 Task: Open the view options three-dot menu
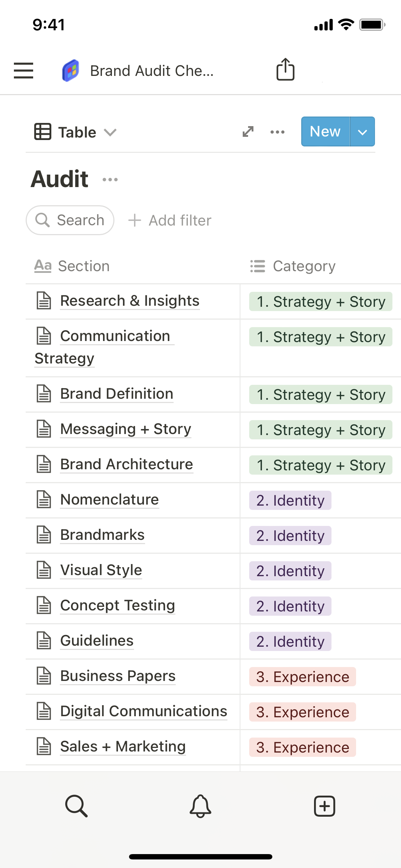tap(277, 132)
